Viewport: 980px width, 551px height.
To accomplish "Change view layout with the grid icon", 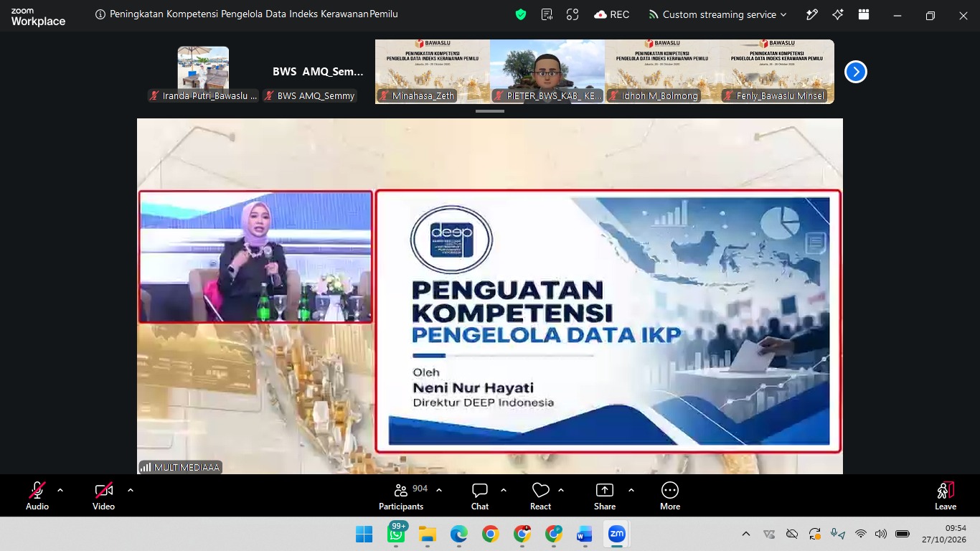I will click(x=864, y=14).
